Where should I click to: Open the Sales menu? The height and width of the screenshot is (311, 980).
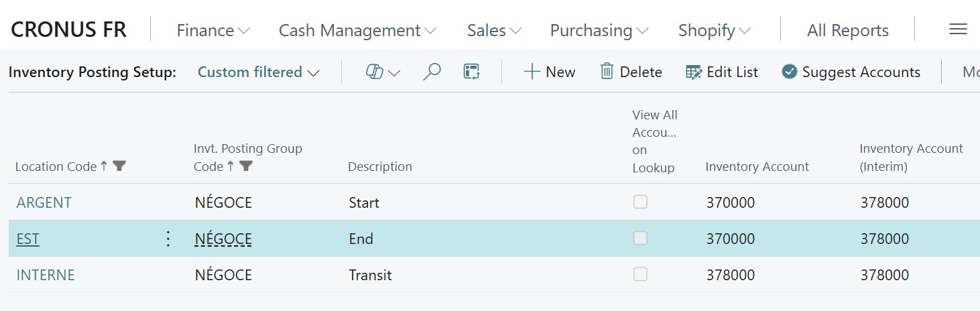click(494, 30)
